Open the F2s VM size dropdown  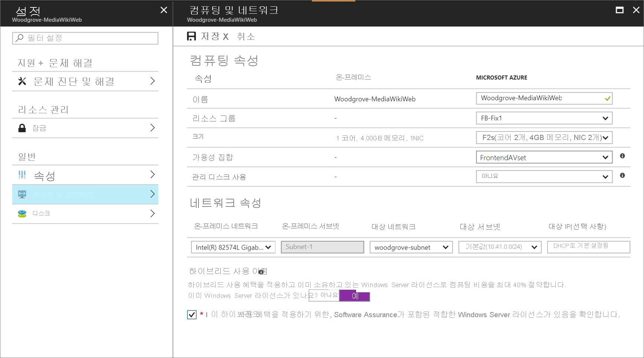click(x=544, y=137)
